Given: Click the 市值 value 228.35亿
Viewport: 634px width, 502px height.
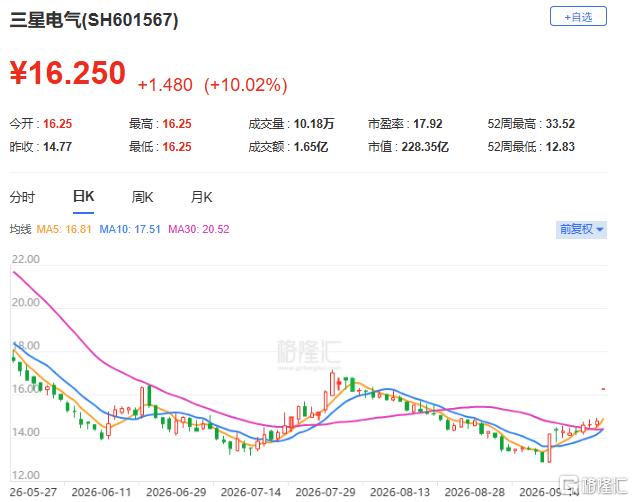Looking at the screenshot, I should (x=425, y=146).
